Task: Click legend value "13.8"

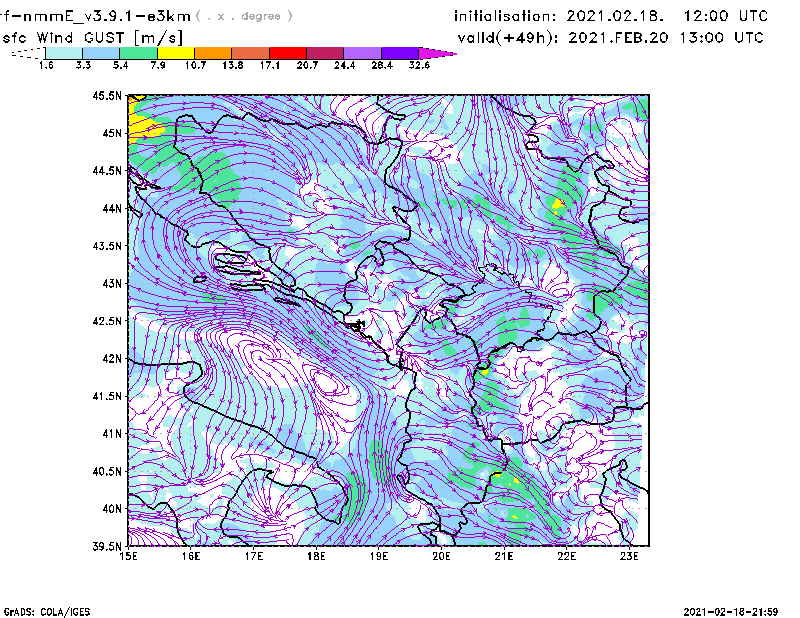Action: pos(233,65)
